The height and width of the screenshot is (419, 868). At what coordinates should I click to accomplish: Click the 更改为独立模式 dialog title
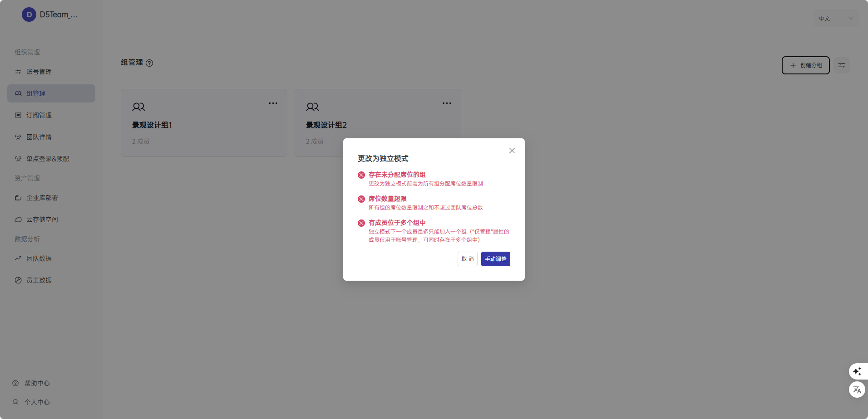(383, 158)
